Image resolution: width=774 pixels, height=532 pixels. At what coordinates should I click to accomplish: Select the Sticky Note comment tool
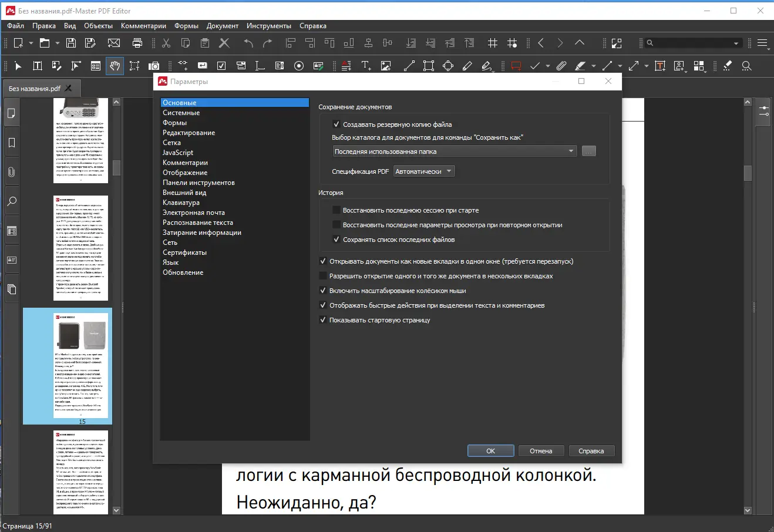coord(516,65)
